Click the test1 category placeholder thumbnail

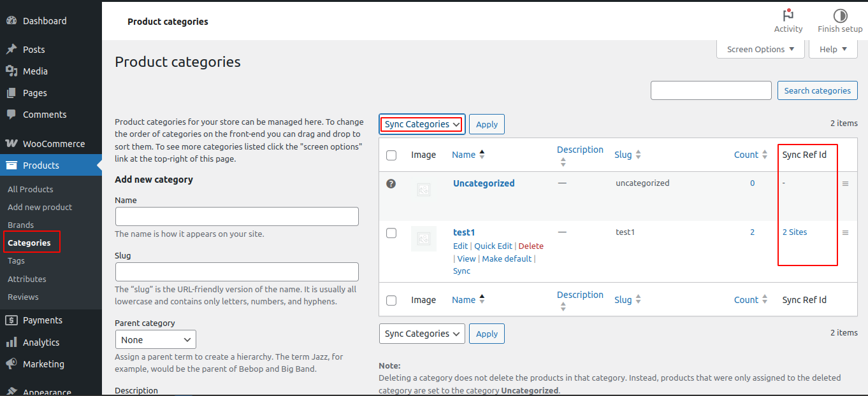click(424, 239)
